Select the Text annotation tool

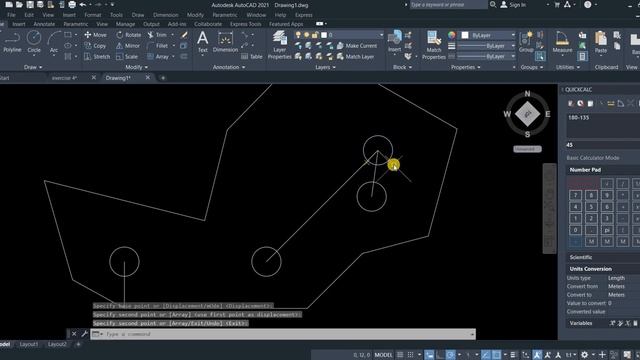pos(202,42)
